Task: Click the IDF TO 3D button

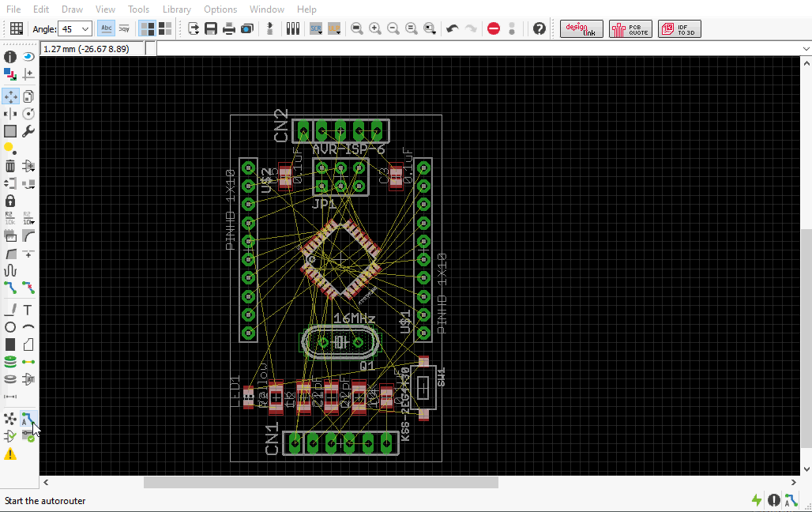Action: [679, 28]
